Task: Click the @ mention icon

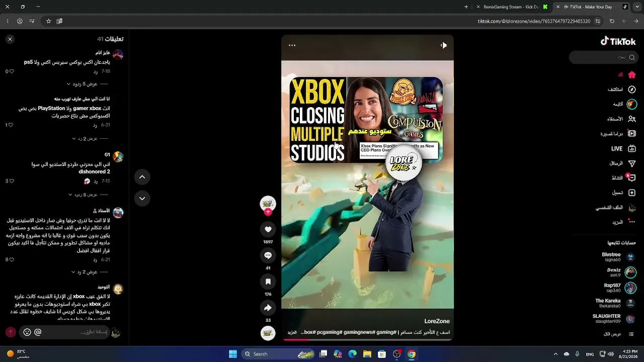Action: [x=38, y=332]
